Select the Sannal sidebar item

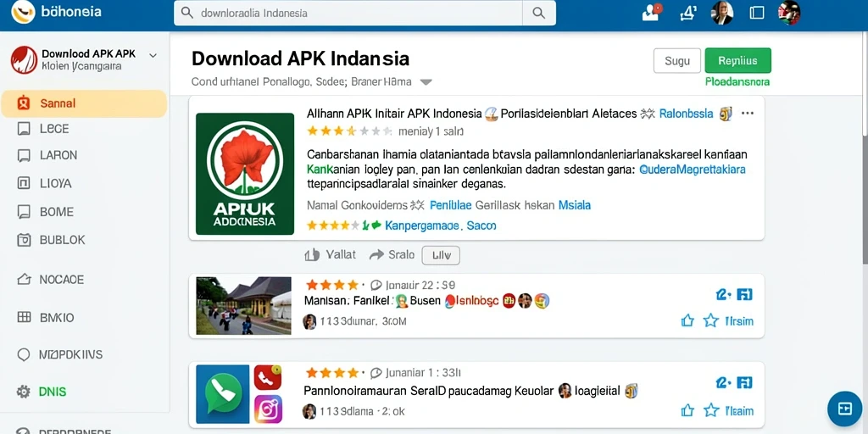(x=84, y=103)
